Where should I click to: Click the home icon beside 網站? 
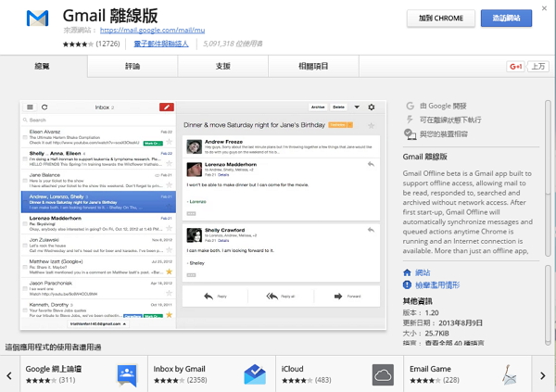(407, 274)
